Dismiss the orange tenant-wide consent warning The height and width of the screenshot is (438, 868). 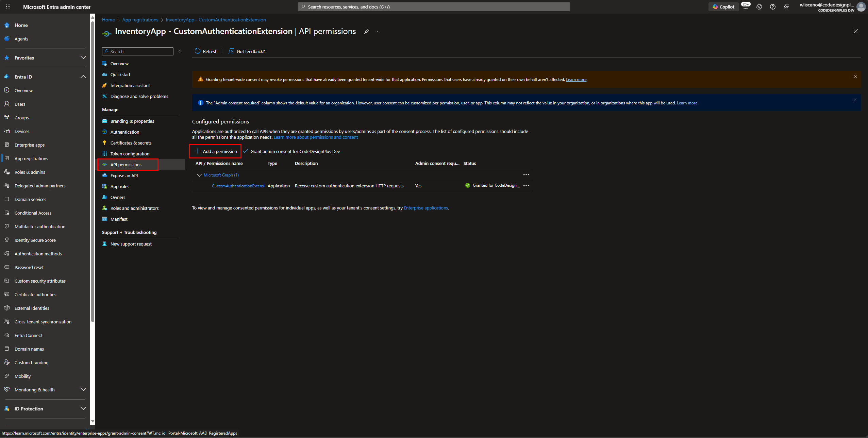pyautogui.click(x=855, y=77)
